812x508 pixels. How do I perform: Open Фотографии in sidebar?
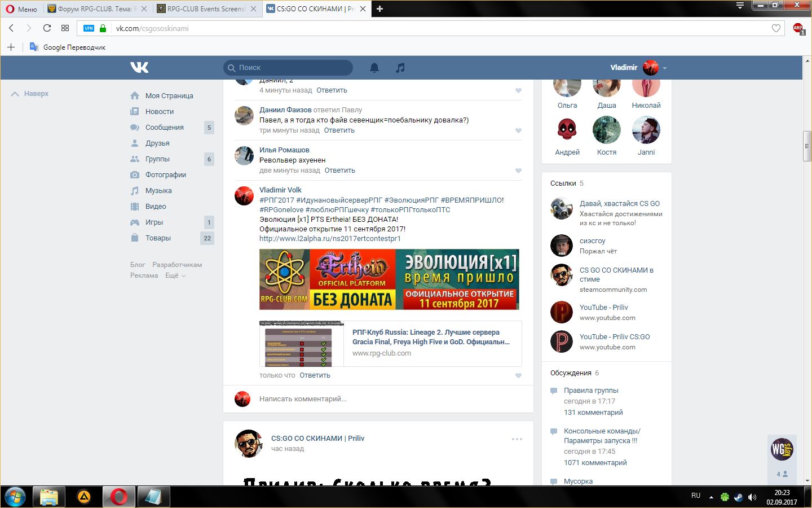pyautogui.click(x=166, y=175)
